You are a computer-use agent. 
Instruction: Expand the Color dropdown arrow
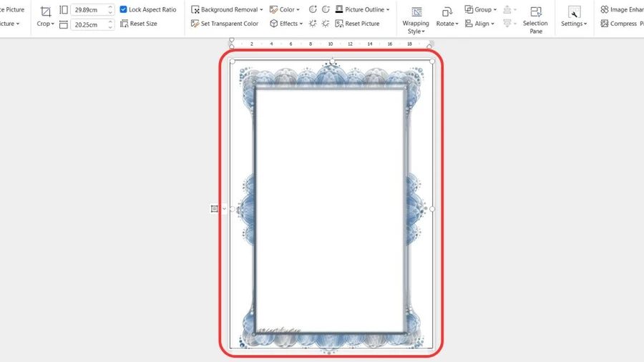[298, 9]
